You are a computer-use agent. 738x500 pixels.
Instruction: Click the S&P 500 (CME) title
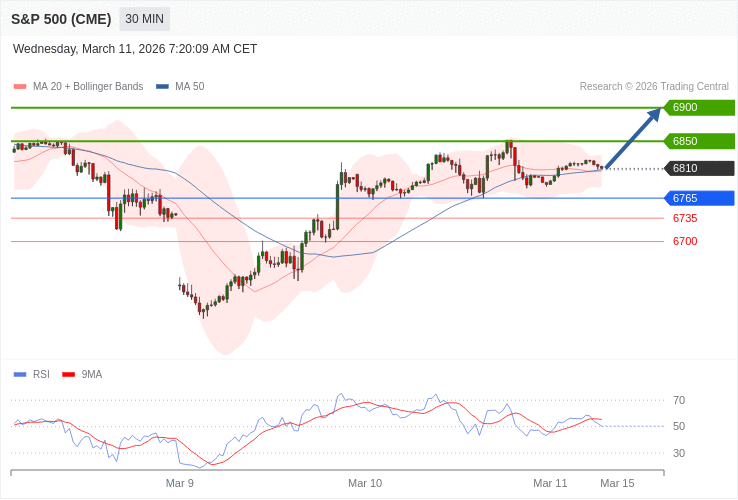[x=61, y=19]
